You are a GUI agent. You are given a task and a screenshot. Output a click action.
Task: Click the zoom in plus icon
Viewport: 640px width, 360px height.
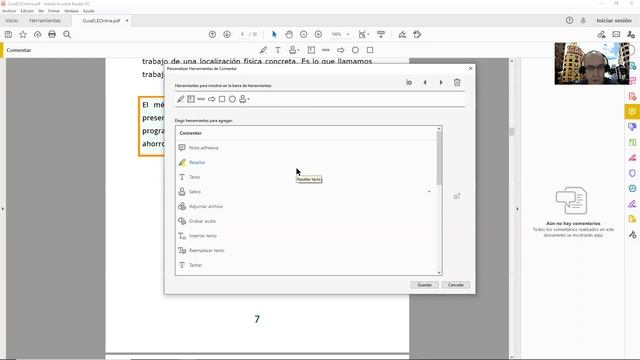(318, 34)
